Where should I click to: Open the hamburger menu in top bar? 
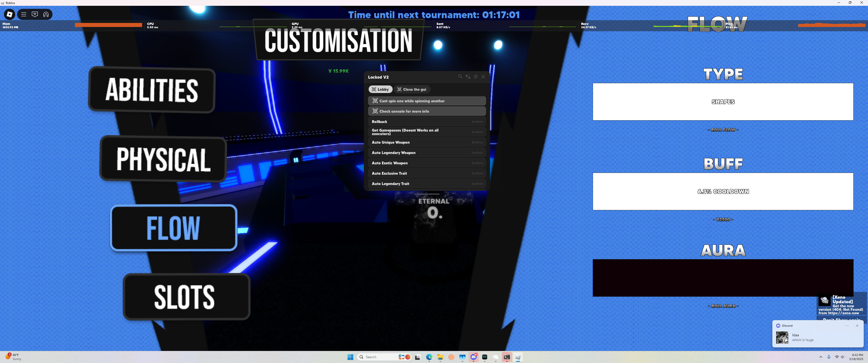click(23, 14)
